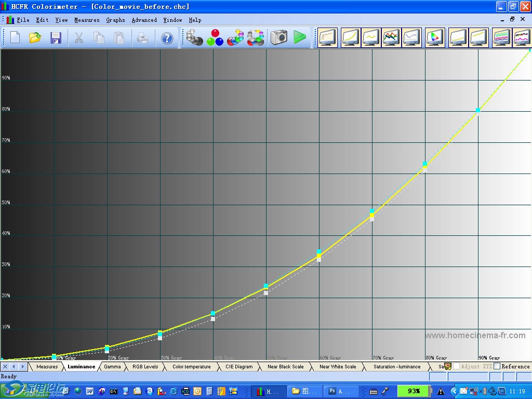Open the Measures menu
The width and height of the screenshot is (532, 399).
click(87, 20)
